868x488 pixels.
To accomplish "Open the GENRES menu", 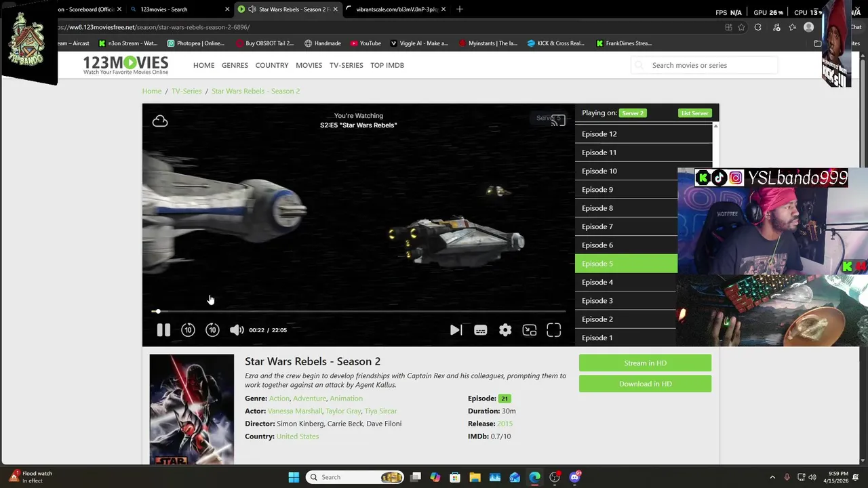I will 235,65.
